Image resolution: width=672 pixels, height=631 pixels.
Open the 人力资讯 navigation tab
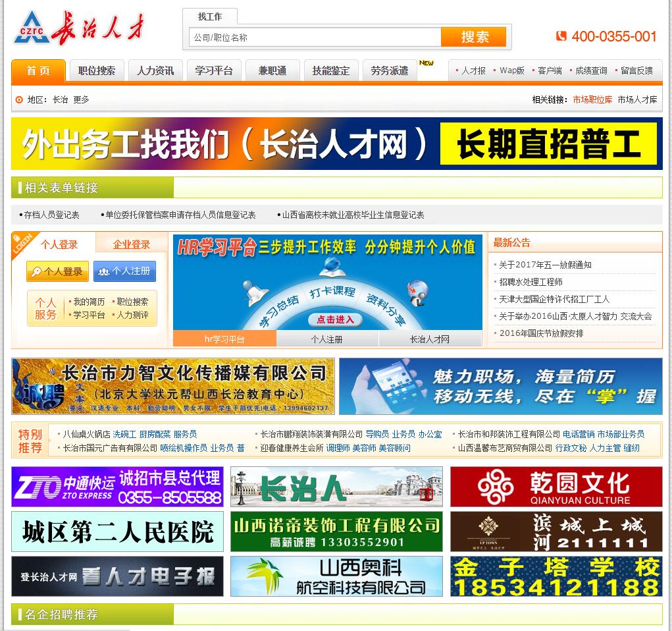click(x=155, y=70)
